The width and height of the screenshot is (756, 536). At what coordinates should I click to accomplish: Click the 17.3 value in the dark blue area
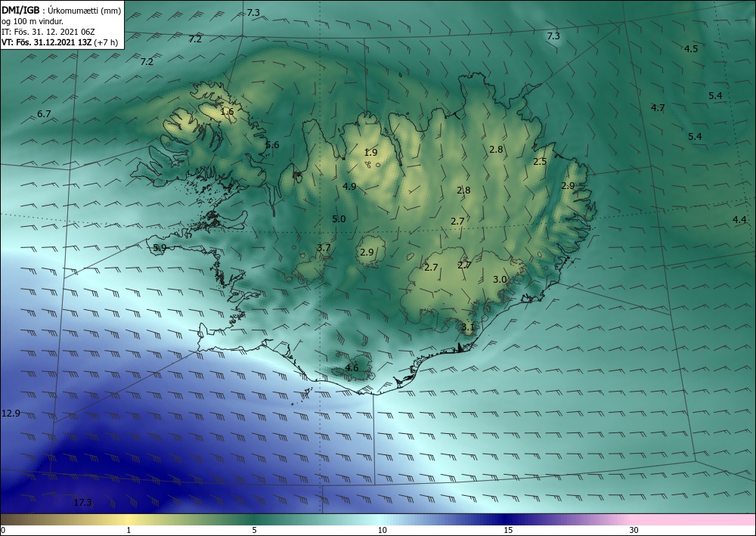click(83, 503)
